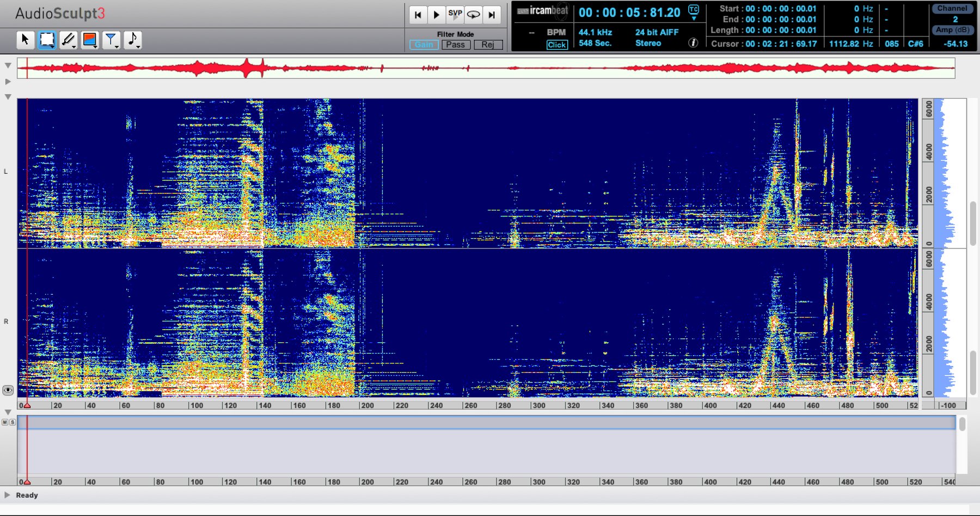Choose the musical note tool
980x516 pixels.
tap(132, 40)
